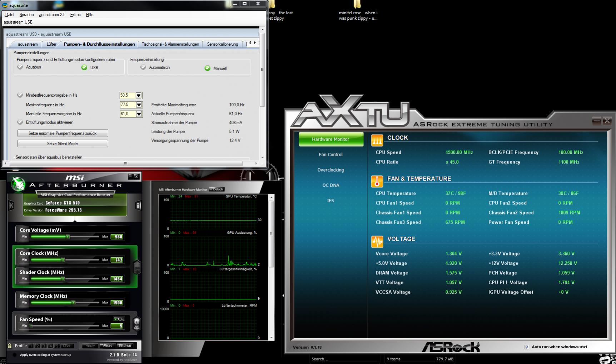
Task: Select the 'minitel rose' desktop folder
Action: pos(358,11)
